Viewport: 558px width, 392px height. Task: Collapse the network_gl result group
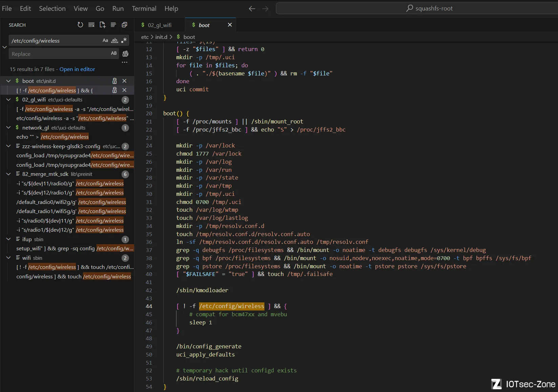click(8, 128)
